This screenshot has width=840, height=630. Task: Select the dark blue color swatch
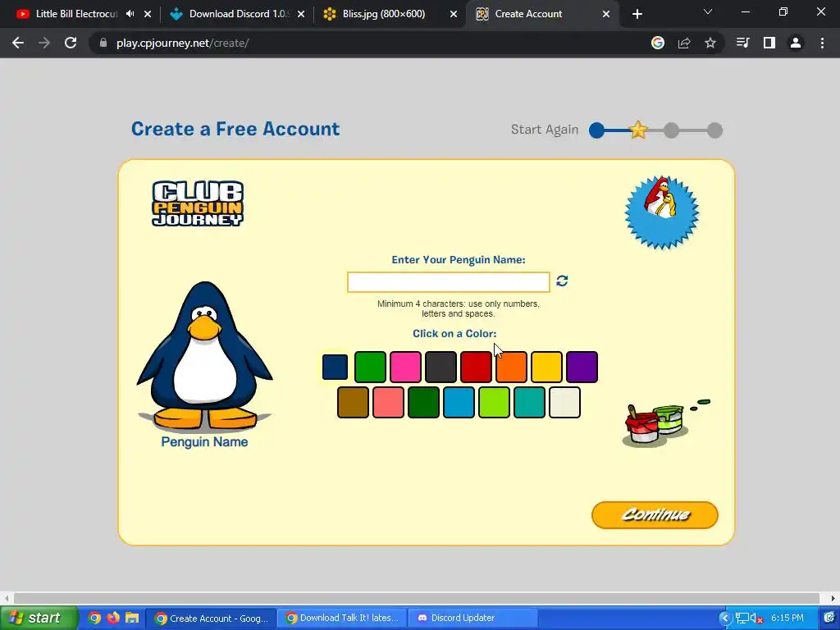click(x=335, y=367)
